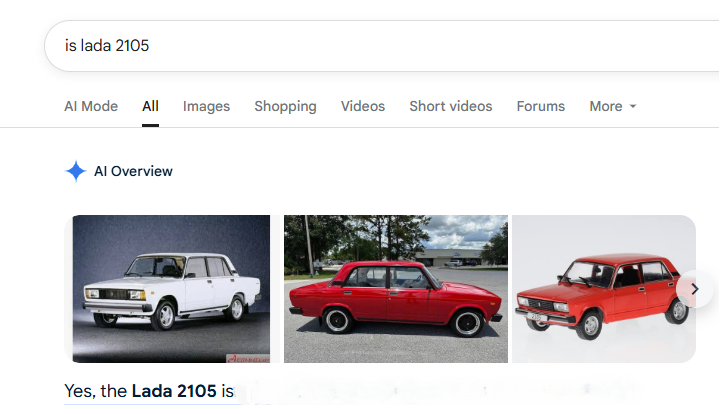Open the red Lada parking lot photo
Image resolution: width=719 pixels, height=405 pixels.
click(396, 288)
